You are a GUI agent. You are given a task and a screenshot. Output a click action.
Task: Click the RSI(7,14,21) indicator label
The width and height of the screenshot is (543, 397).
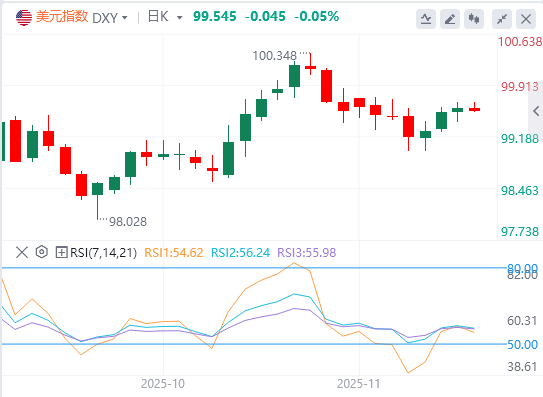pos(104,253)
